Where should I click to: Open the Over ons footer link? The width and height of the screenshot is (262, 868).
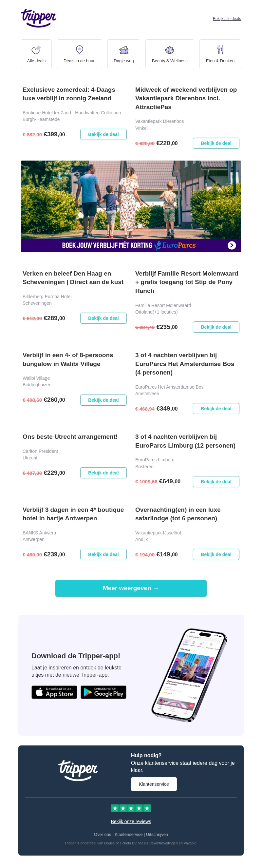click(103, 834)
